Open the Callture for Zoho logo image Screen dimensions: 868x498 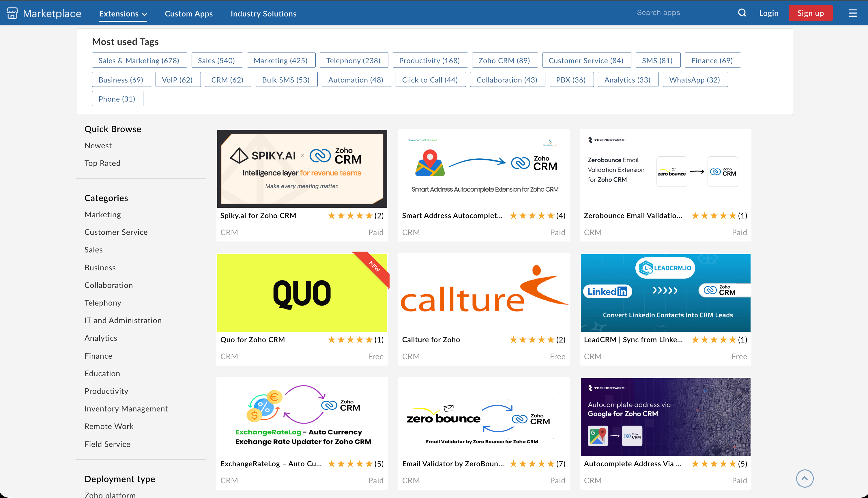pyautogui.click(x=484, y=293)
